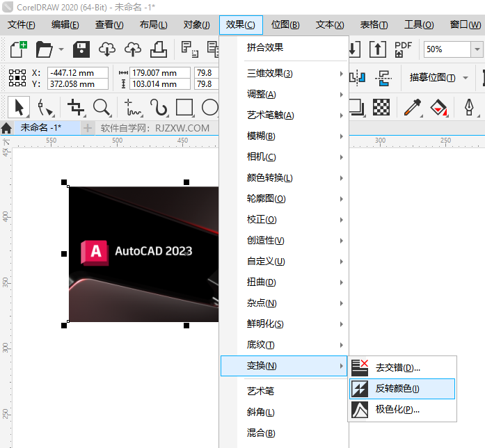This screenshot has width=485, height=448.
Task: Click the Save floppy disk icon
Action: (x=81, y=49)
